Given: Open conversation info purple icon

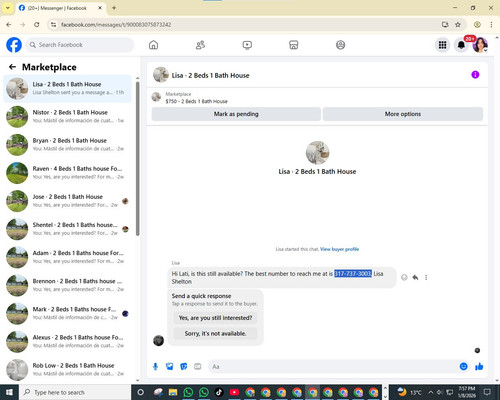Looking at the screenshot, I should (475, 75).
